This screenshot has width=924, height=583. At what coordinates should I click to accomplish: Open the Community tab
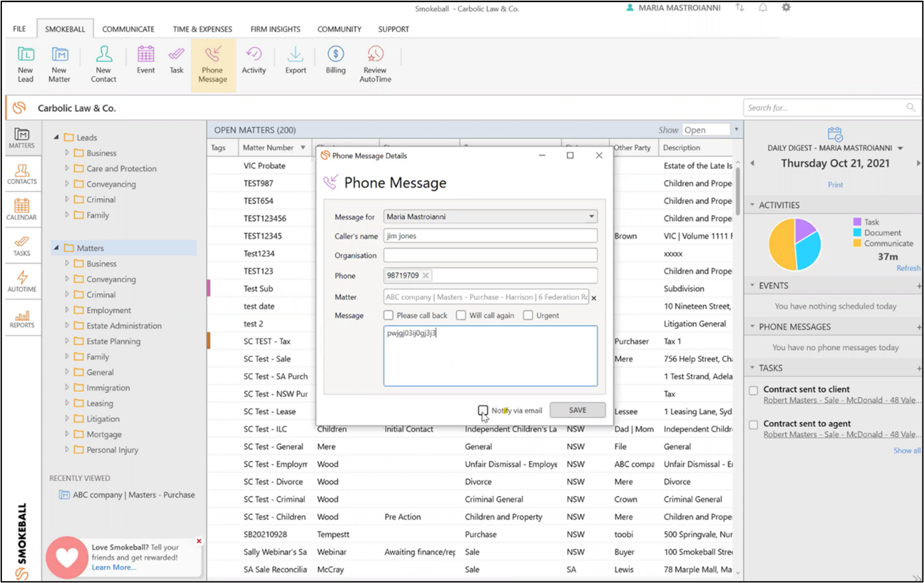click(340, 29)
